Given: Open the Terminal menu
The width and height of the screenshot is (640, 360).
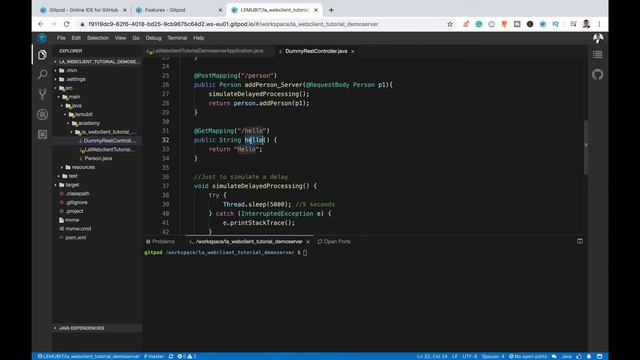Looking at the screenshot, I should coord(177,38).
